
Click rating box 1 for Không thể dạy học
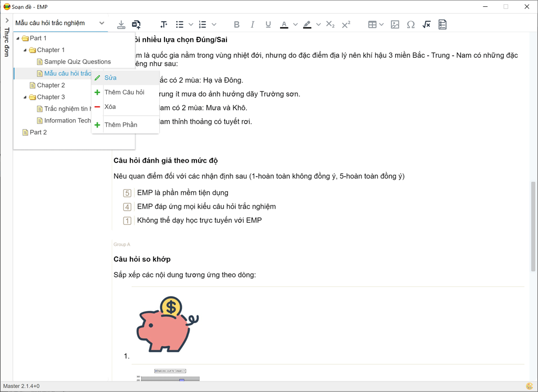coord(127,221)
